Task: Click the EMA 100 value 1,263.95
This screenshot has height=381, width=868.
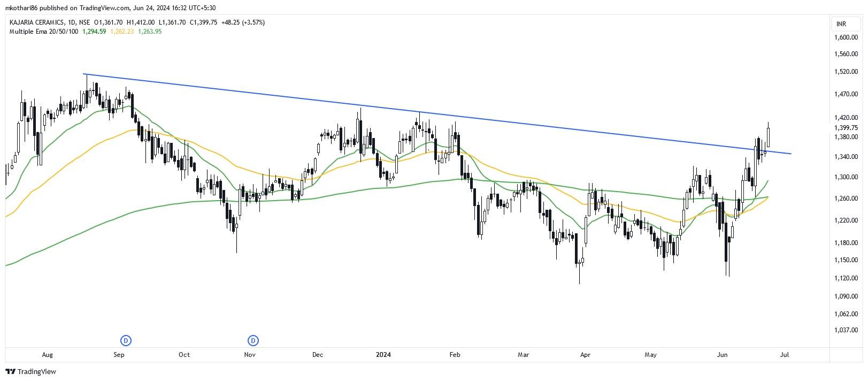Action: 150,32
